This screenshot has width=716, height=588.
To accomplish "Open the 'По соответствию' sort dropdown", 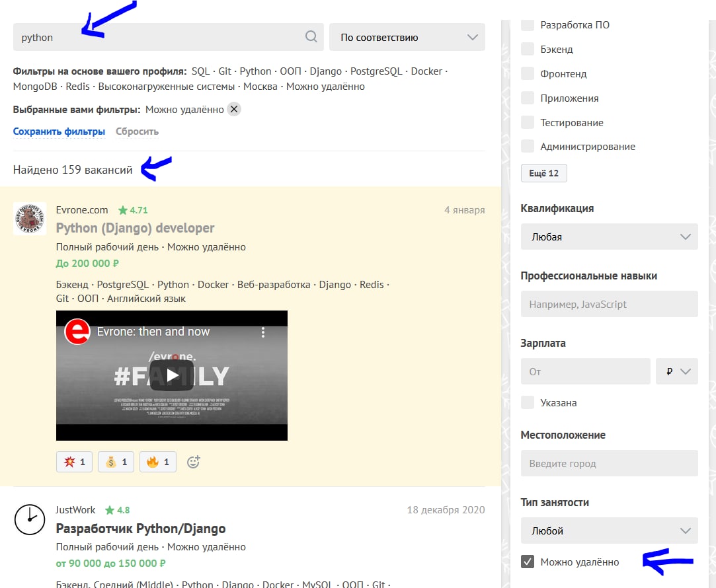I will [x=407, y=37].
